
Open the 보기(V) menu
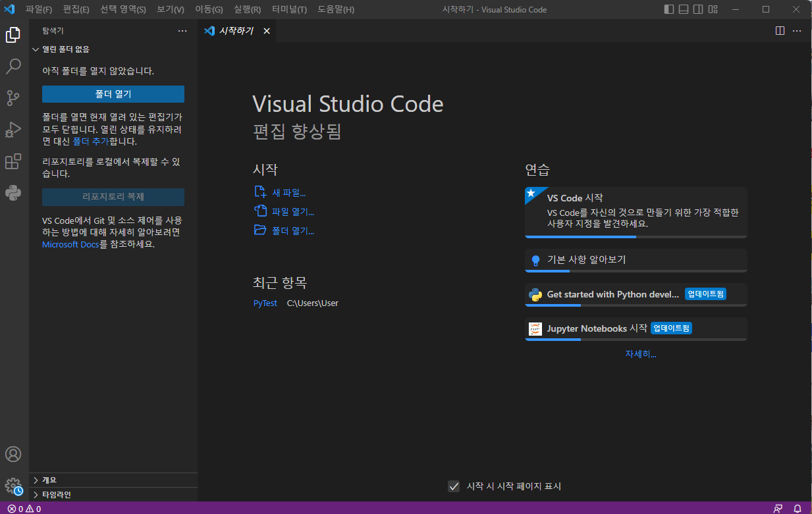tap(171, 10)
